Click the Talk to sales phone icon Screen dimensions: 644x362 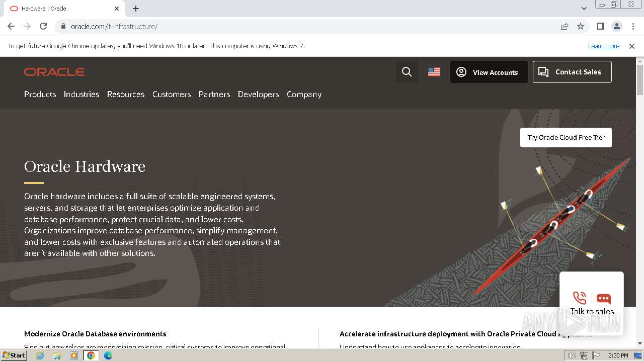pos(580,298)
